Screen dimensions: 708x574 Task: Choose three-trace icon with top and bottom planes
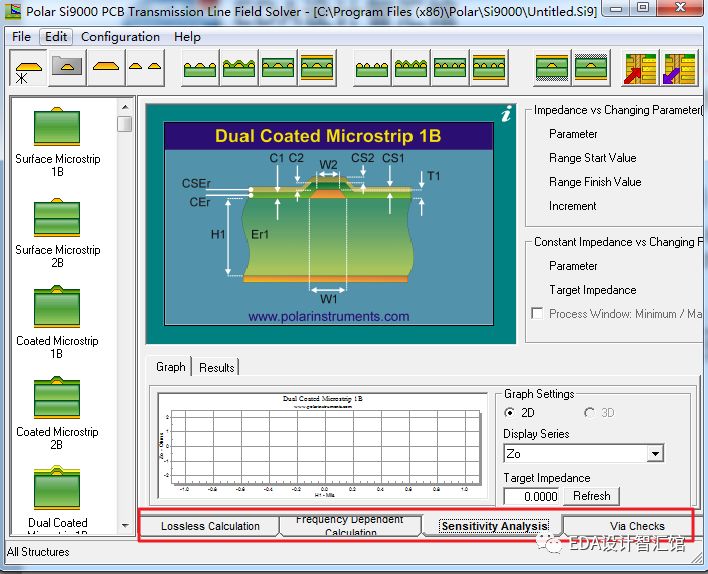pyautogui.click(x=317, y=69)
